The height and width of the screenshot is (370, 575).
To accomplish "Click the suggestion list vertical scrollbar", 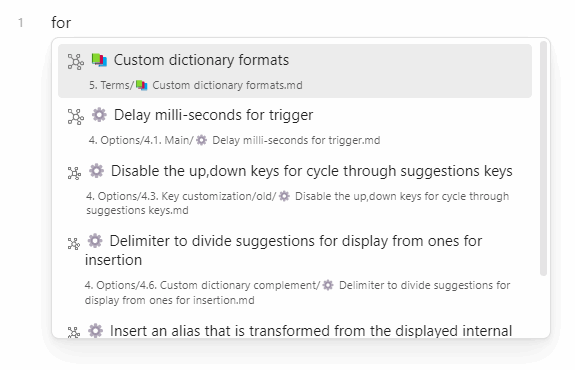I will point(543,158).
